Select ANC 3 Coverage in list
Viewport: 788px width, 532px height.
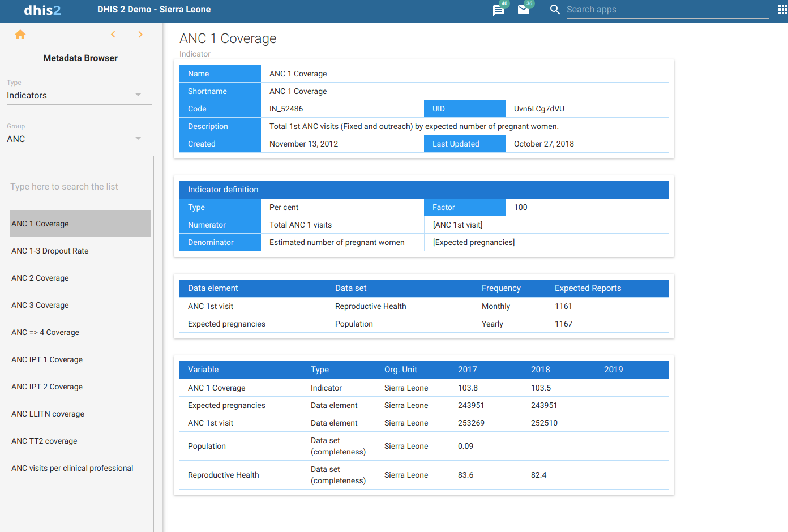pyautogui.click(x=80, y=305)
